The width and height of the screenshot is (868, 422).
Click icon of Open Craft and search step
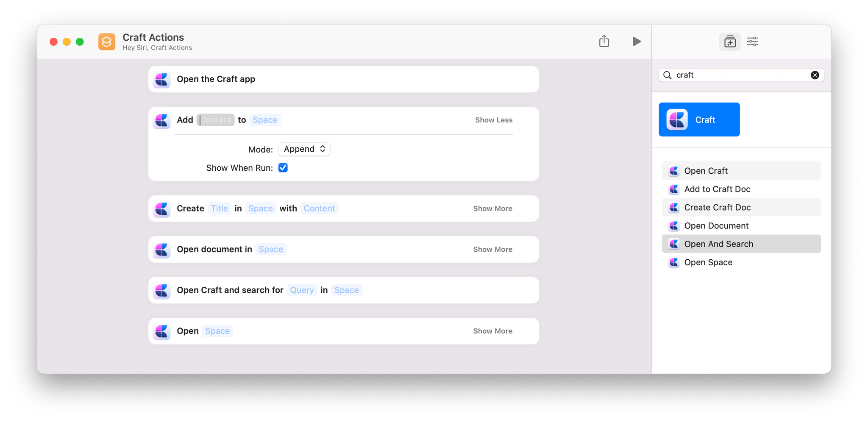pyautogui.click(x=161, y=290)
